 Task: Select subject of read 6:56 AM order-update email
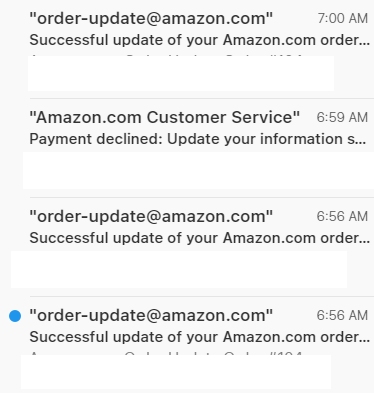tap(200, 238)
